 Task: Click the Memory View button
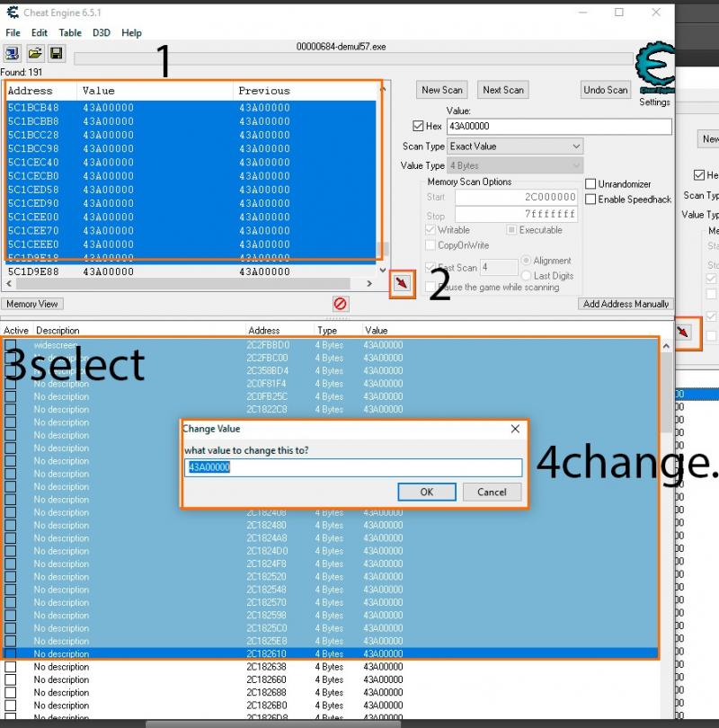tap(32, 304)
